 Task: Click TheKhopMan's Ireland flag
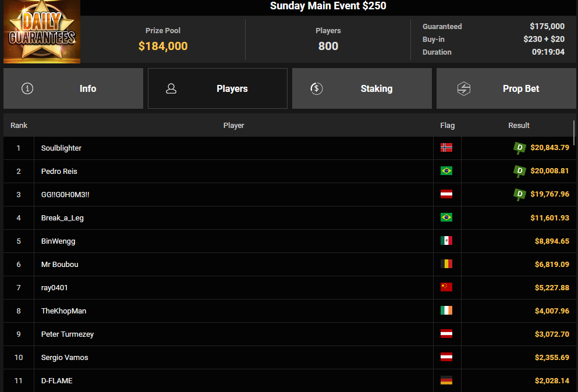coord(446,311)
